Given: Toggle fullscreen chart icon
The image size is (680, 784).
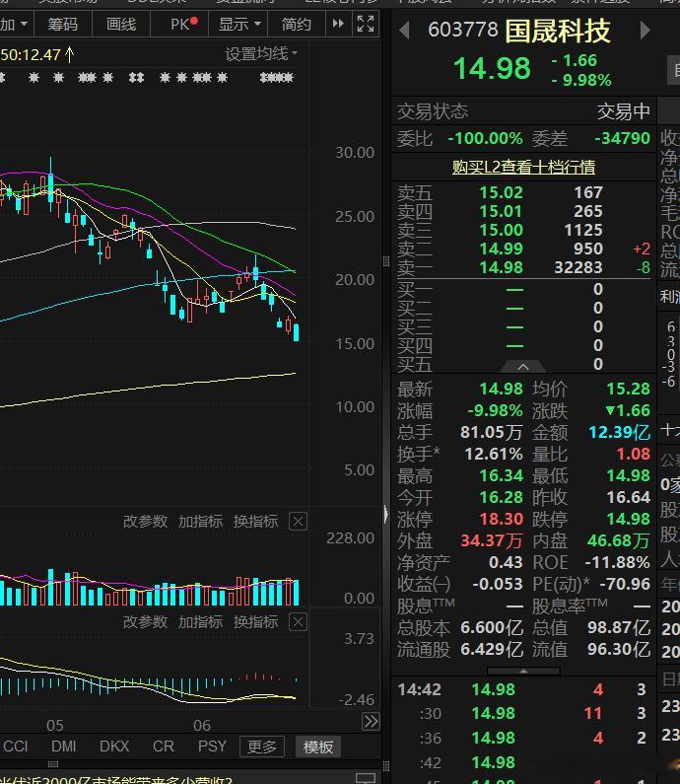Looking at the screenshot, I should [366, 24].
